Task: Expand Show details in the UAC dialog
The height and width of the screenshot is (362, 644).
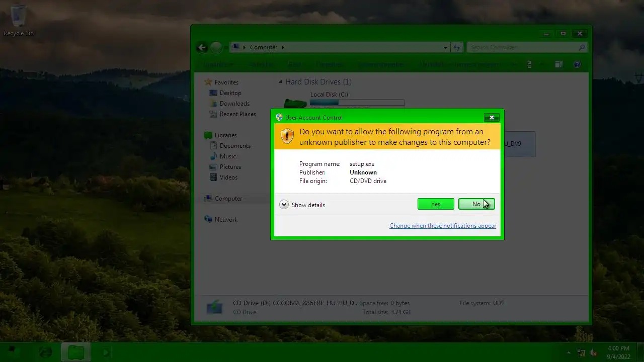Action: 302,205
